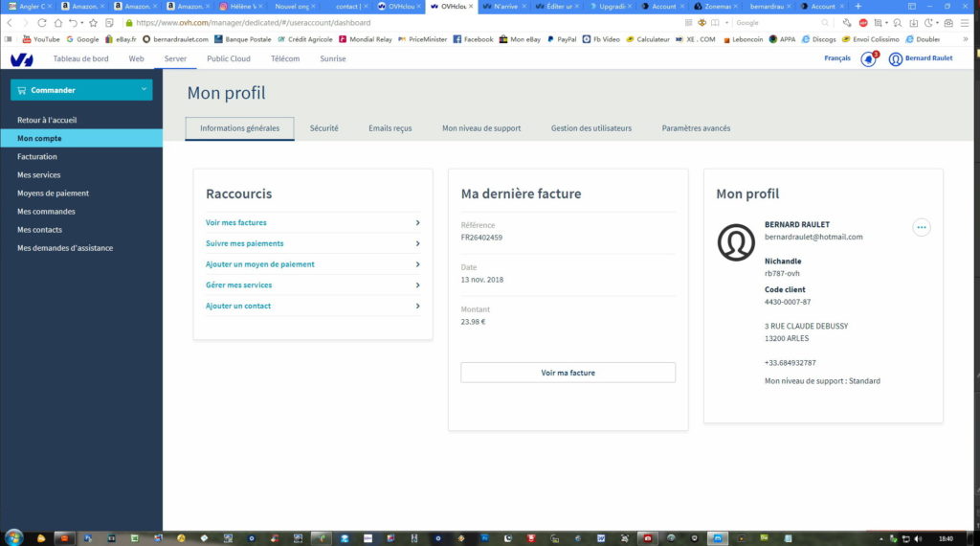Click the profile avatar picture

click(x=736, y=242)
